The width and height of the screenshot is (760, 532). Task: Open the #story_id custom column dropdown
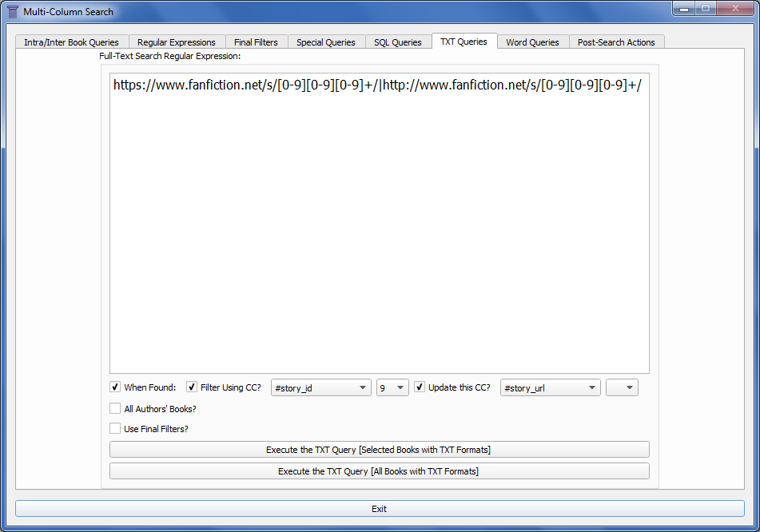[321, 387]
